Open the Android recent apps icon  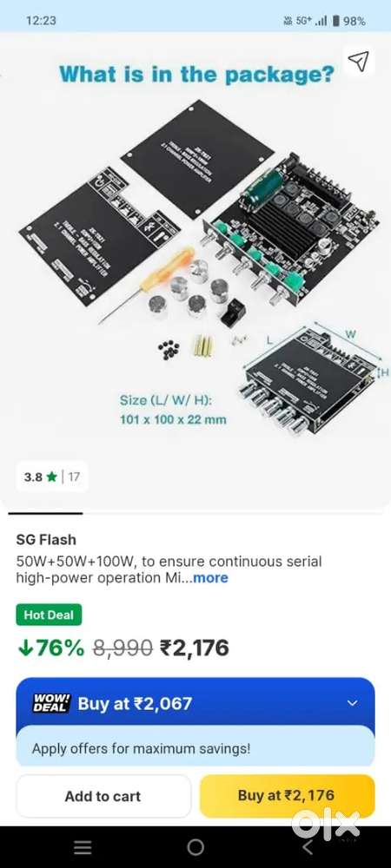point(83,846)
